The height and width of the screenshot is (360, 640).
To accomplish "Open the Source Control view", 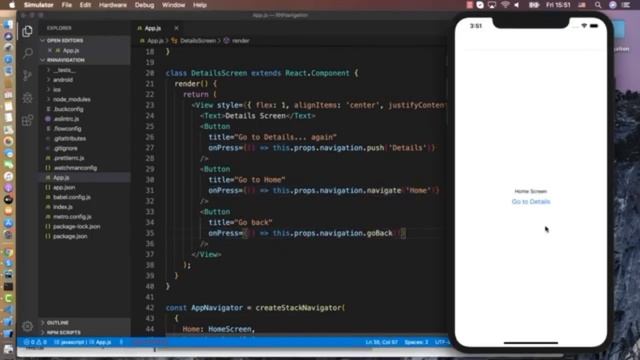I will coord(27,76).
